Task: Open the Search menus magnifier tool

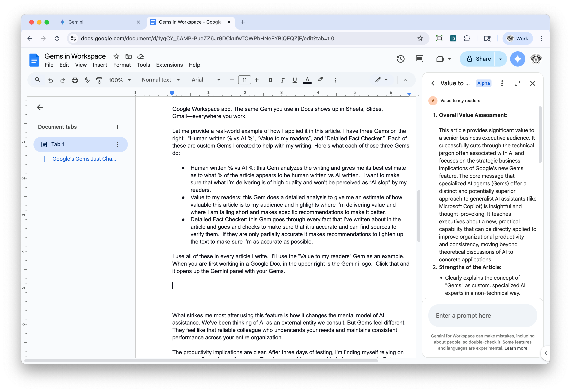Action: point(37,80)
